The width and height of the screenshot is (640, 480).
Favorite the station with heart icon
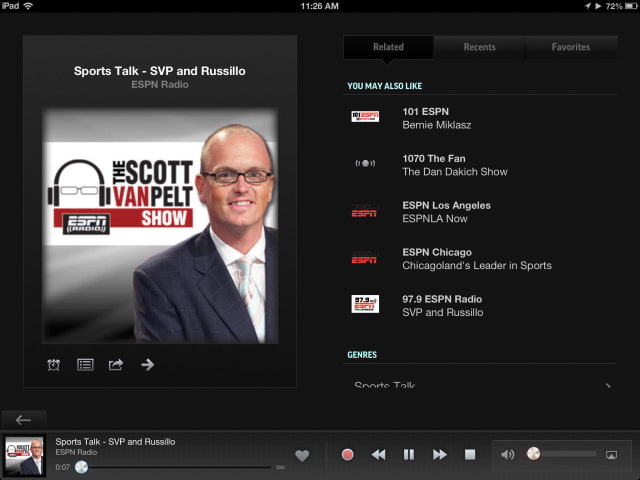click(x=302, y=455)
